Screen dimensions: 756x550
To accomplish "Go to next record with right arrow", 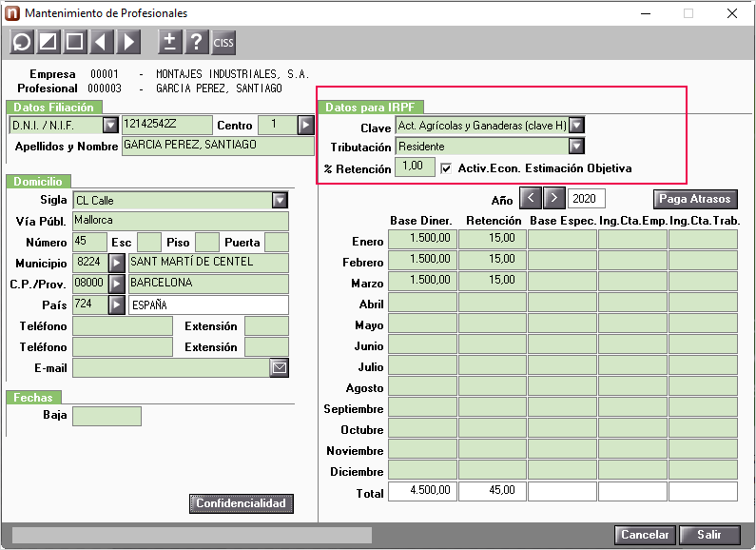I will [128, 42].
